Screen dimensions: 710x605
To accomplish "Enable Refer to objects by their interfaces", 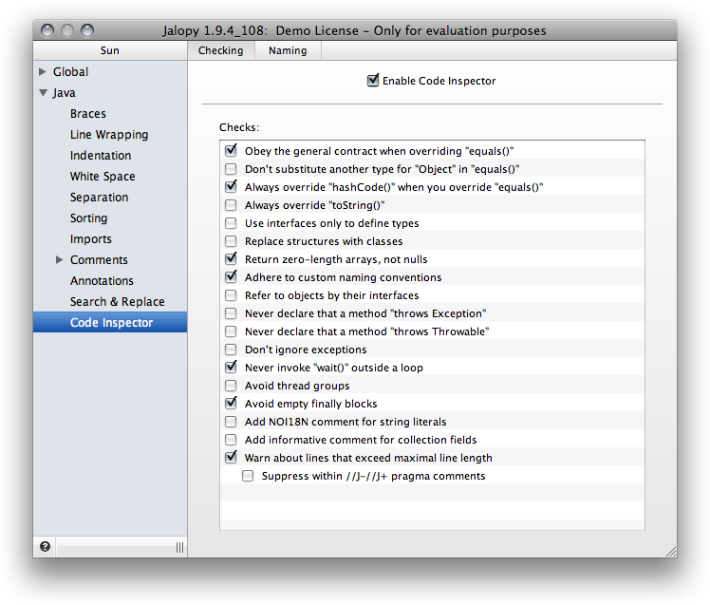I will coord(231,295).
